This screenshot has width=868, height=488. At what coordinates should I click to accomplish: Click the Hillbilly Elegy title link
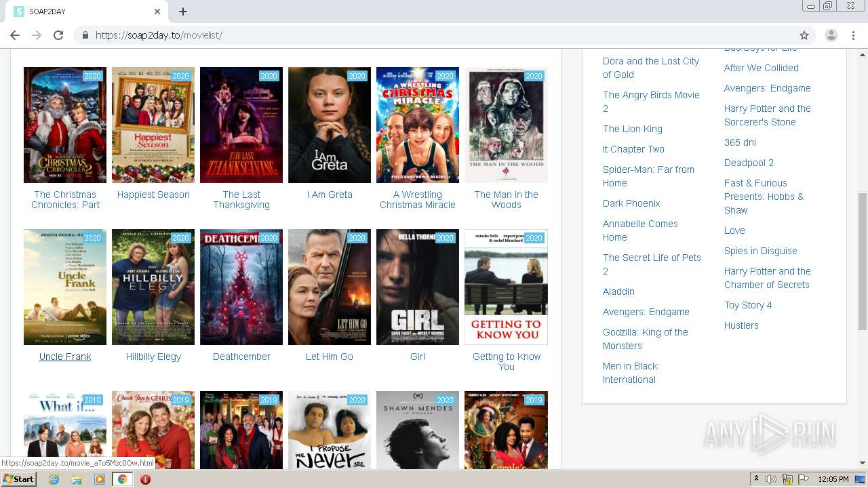coord(153,357)
